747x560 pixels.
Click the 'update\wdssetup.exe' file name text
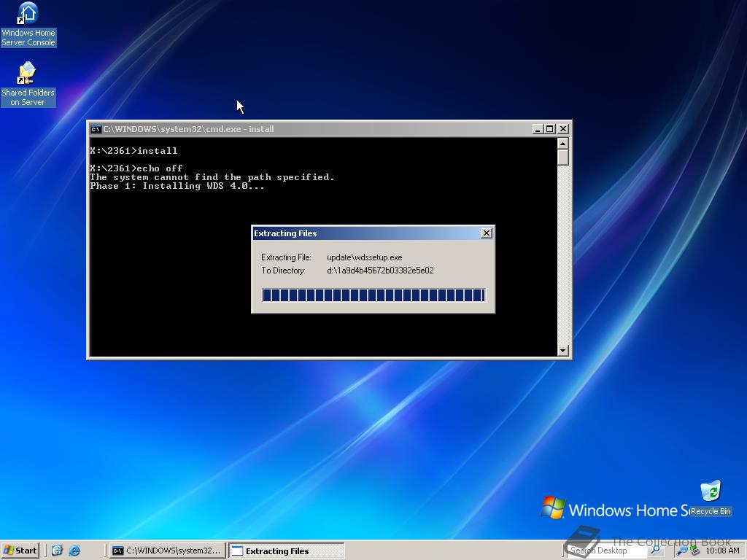tap(365, 257)
